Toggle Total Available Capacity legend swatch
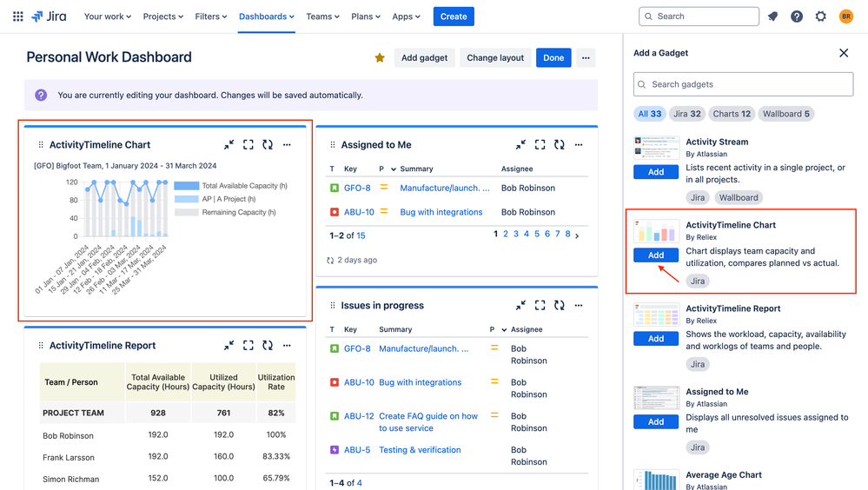The width and height of the screenshot is (868, 490). click(187, 186)
